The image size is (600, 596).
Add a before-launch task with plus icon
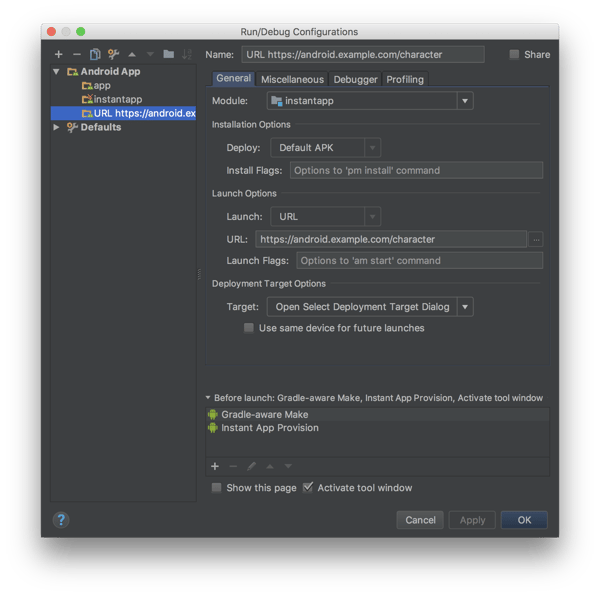tap(215, 466)
